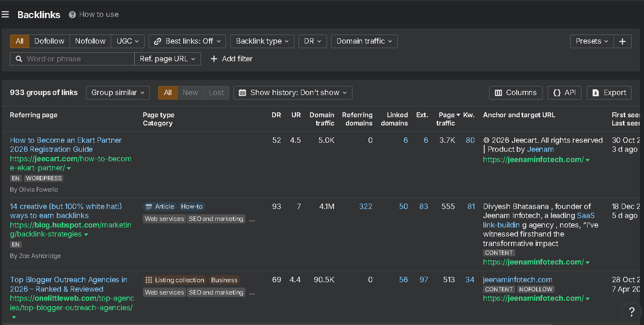Expand onelittleweb.com referring URL arrow
The width and height of the screenshot is (644, 325).
click(14, 317)
